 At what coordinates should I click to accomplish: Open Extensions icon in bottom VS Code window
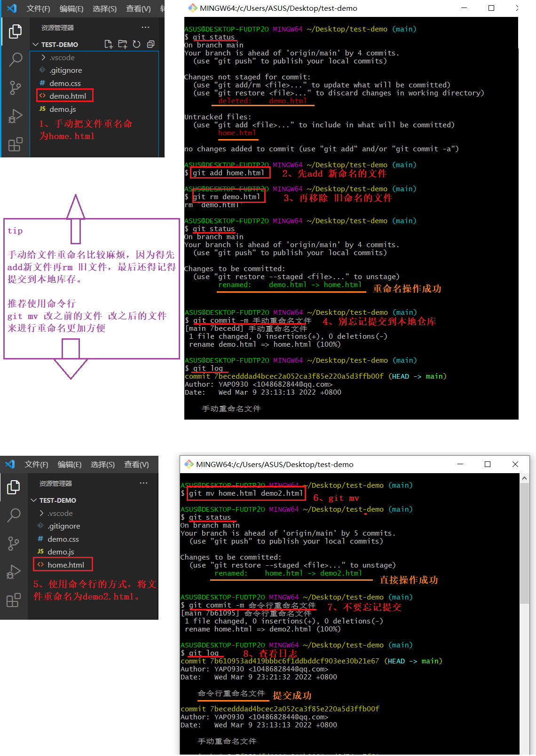[13, 600]
